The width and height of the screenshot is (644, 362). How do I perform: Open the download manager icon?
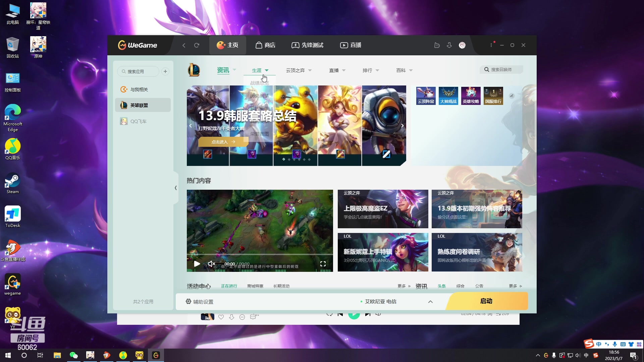pyautogui.click(x=449, y=45)
